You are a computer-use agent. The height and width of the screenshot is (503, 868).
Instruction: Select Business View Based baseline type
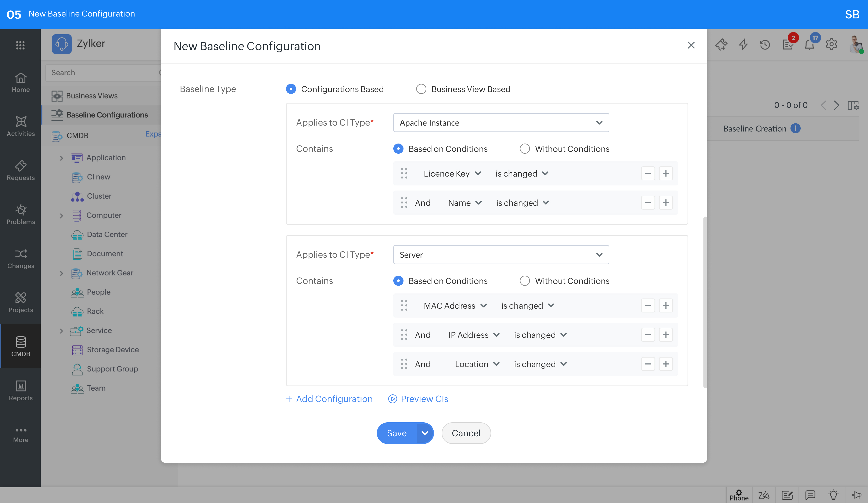[x=421, y=89]
